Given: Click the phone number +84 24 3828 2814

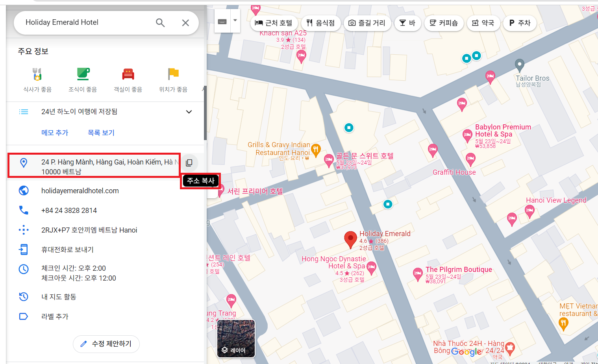Looking at the screenshot, I should [x=69, y=211].
